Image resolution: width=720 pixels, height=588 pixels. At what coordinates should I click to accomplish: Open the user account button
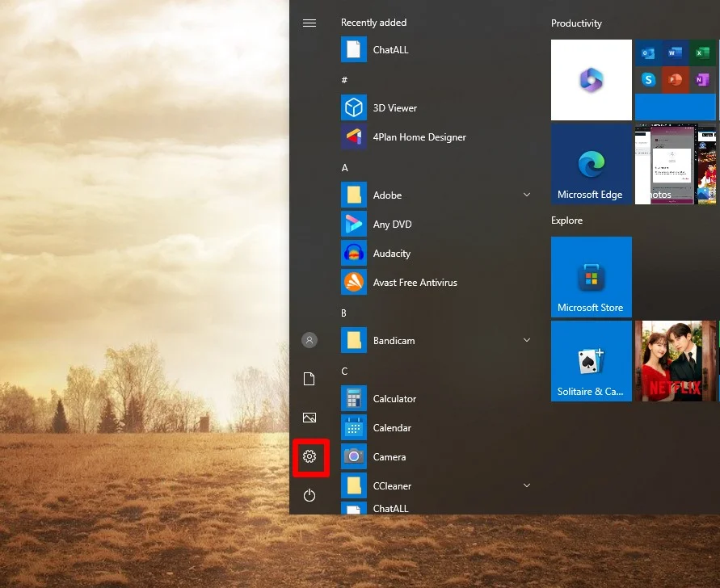[x=309, y=340]
